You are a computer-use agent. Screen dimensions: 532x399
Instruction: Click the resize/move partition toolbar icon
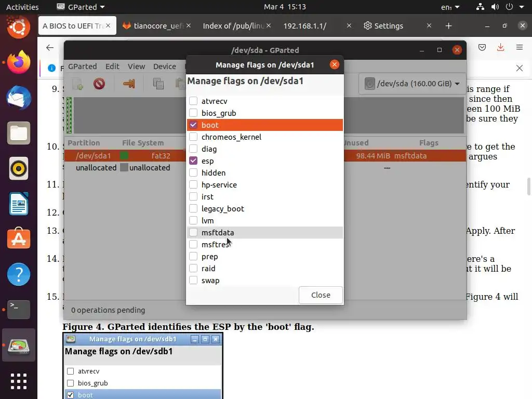pyautogui.click(x=129, y=84)
